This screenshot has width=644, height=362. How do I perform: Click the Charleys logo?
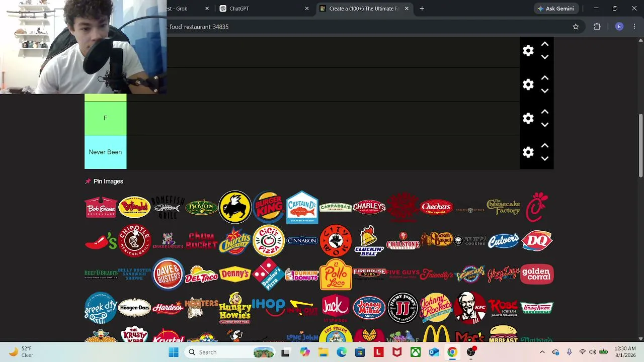coord(369,207)
